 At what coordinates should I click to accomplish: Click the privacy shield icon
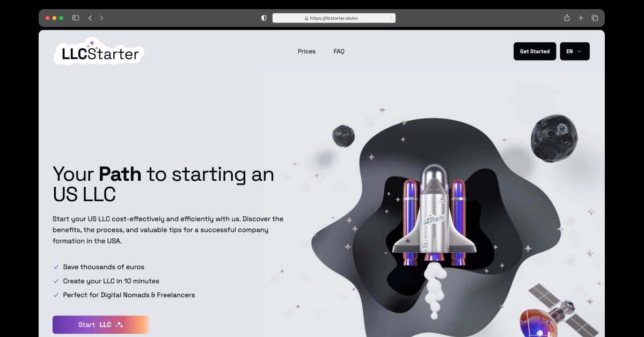(x=264, y=18)
